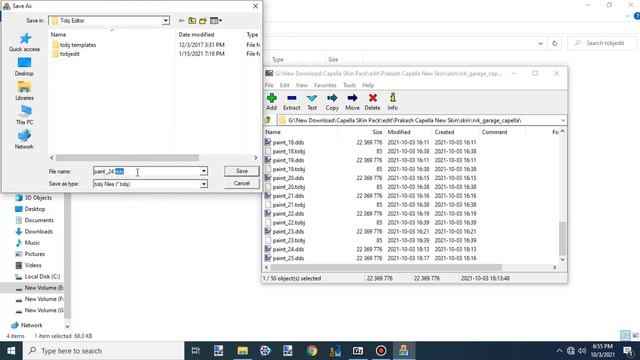The width and height of the screenshot is (640, 360).
Task: Select Network in Save As places bar
Action: tap(24, 140)
